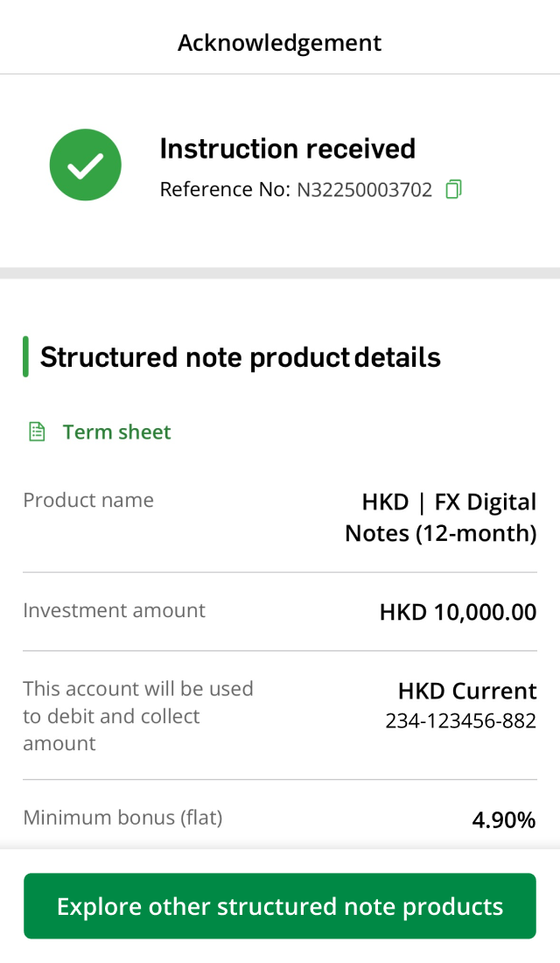Click the Instruction received text
Image resolution: width=560 pixels, height=963 pixels.
pos(288,148)
